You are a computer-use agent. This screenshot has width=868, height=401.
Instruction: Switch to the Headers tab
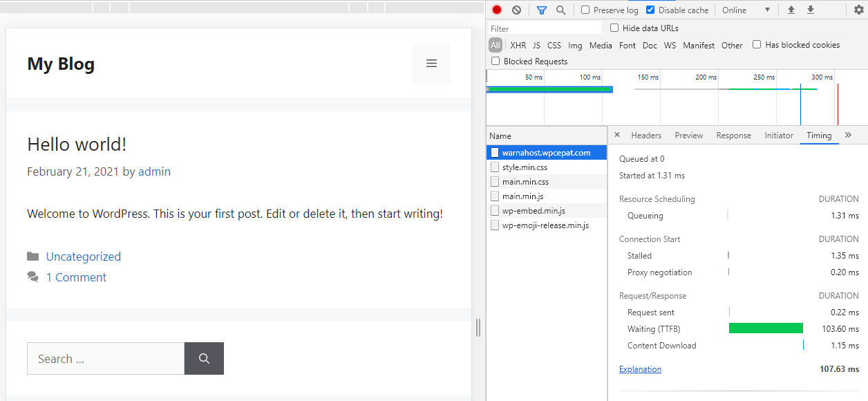coord(646,136)
